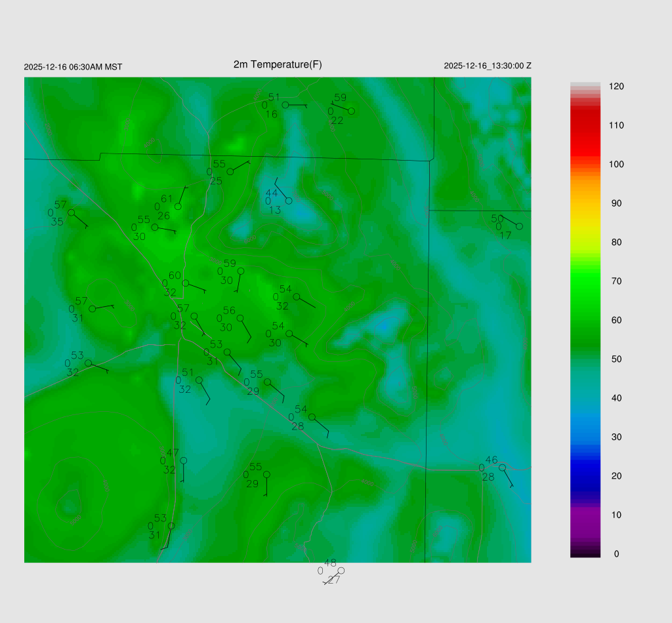Select the station circle reading 56 over 30
Image resolution: width=672 pixels, height=623 pixels.
[x=240, y=319]
